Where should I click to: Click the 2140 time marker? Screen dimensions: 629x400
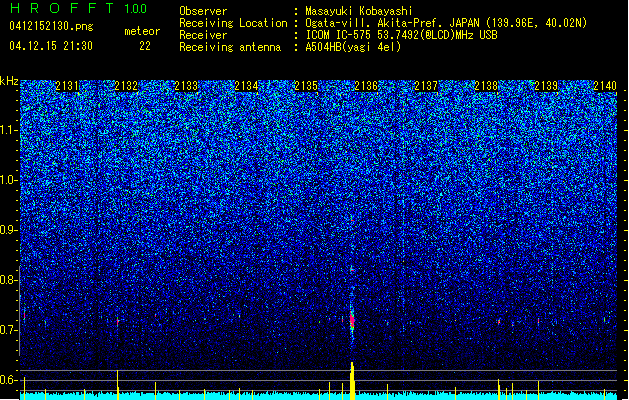pyautogui.click(x=605, y=86)
